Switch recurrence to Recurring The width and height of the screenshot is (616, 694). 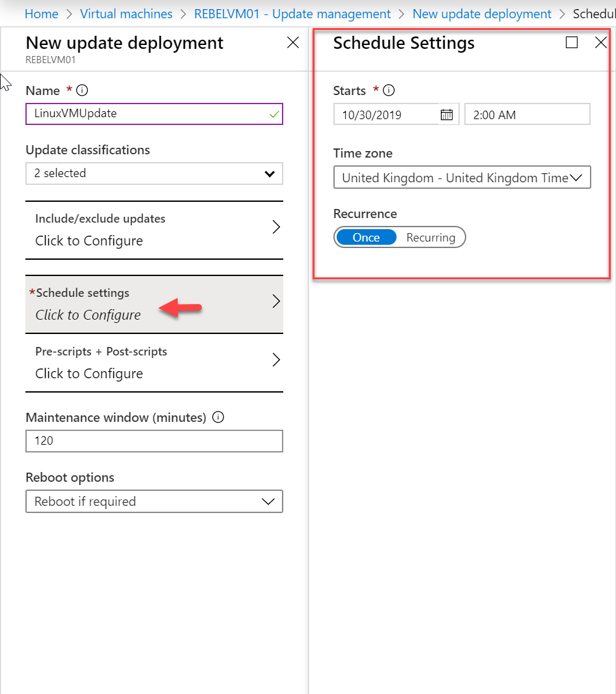(430, 238)
